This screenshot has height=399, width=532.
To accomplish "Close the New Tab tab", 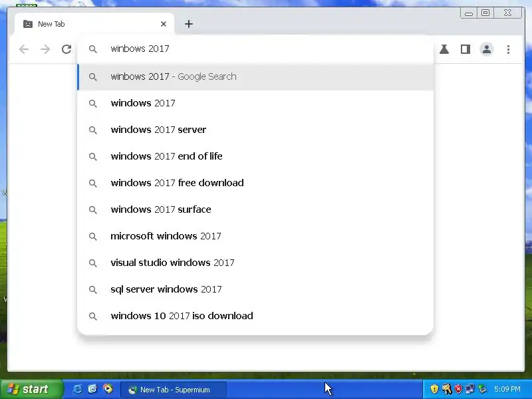I will [x=164, y=24].
